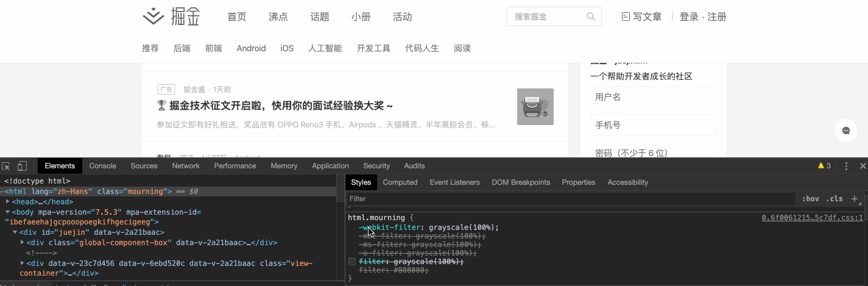
Task: Click the 话题 navigation item
Action: [320, 17]
